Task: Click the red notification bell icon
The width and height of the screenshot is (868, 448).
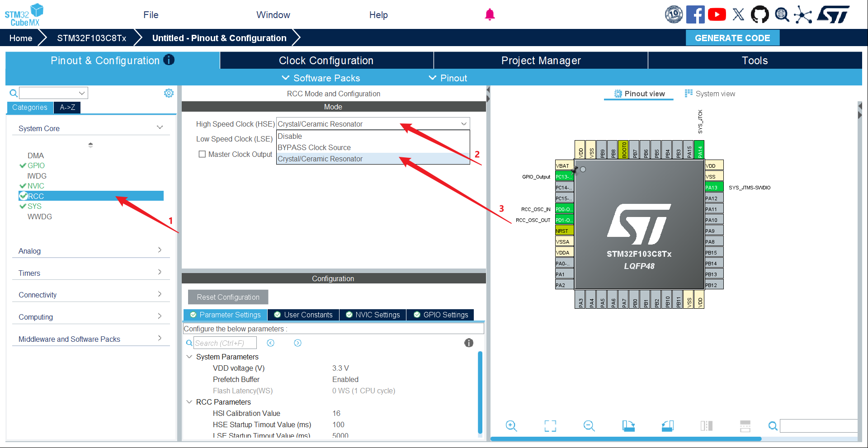Action: coord(490,14)
